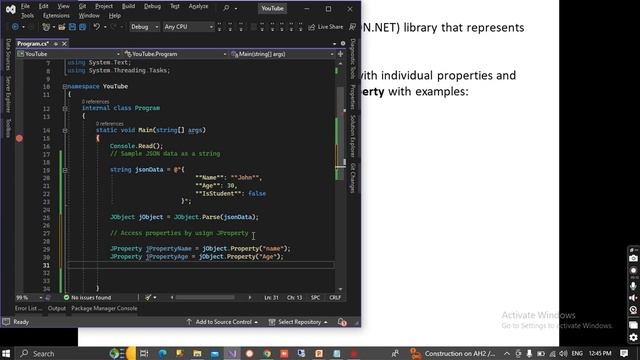Click Add to Source Control

point(223,322)
